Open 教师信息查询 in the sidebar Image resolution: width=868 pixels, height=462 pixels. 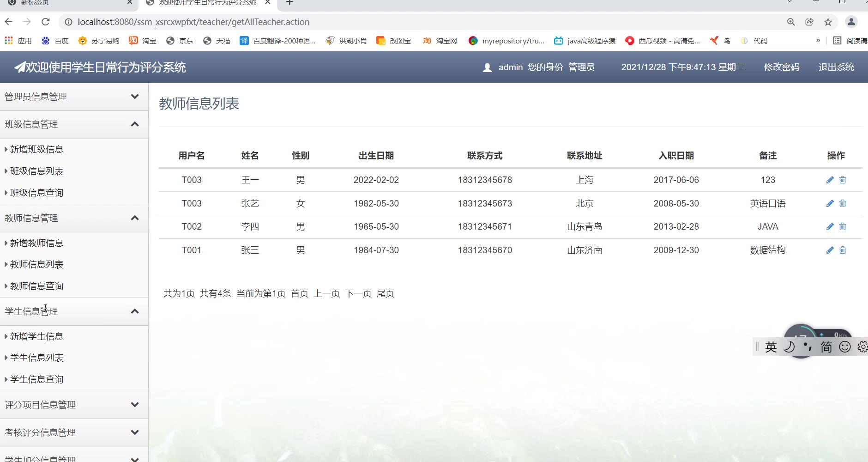pyautogui.click(x=36, y=286)
